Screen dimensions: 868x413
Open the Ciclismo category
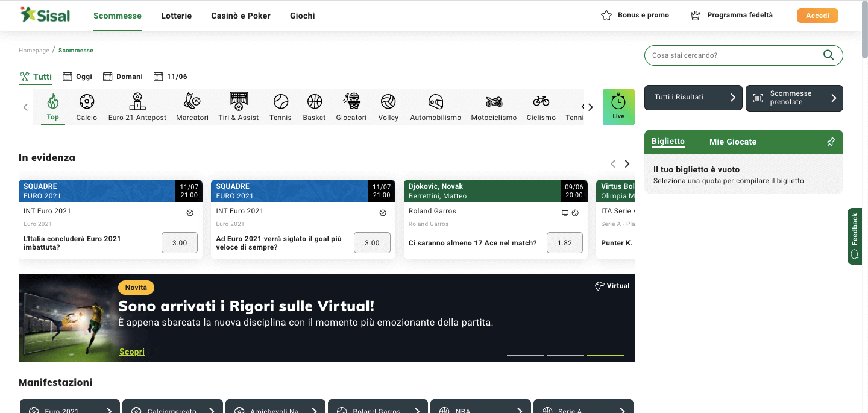[x=541, y=107]
